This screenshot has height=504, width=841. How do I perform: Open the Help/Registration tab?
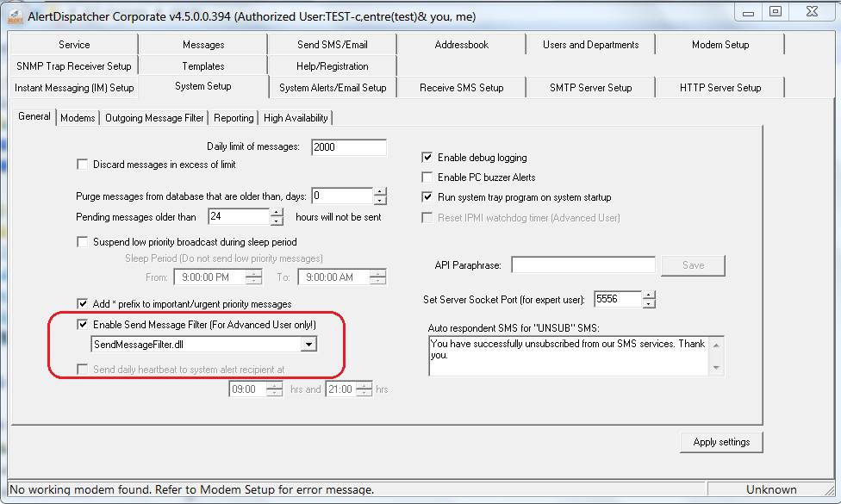pyautogui.click(x=333, y=66)
